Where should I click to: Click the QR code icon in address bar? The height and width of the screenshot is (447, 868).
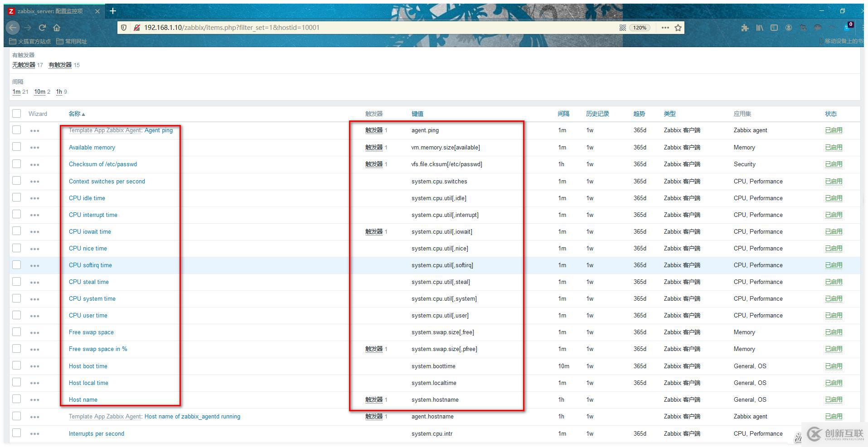623,28
